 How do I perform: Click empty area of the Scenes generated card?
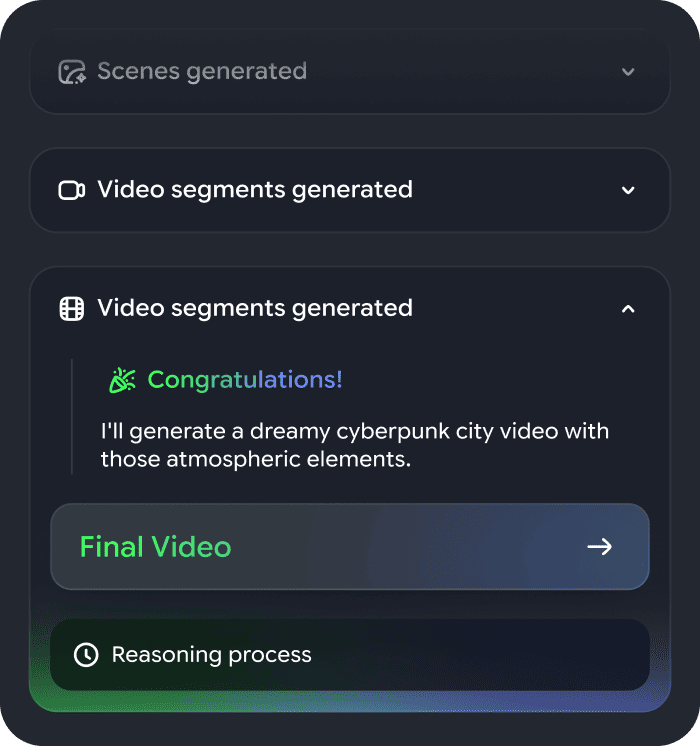[x=460, y=72]
